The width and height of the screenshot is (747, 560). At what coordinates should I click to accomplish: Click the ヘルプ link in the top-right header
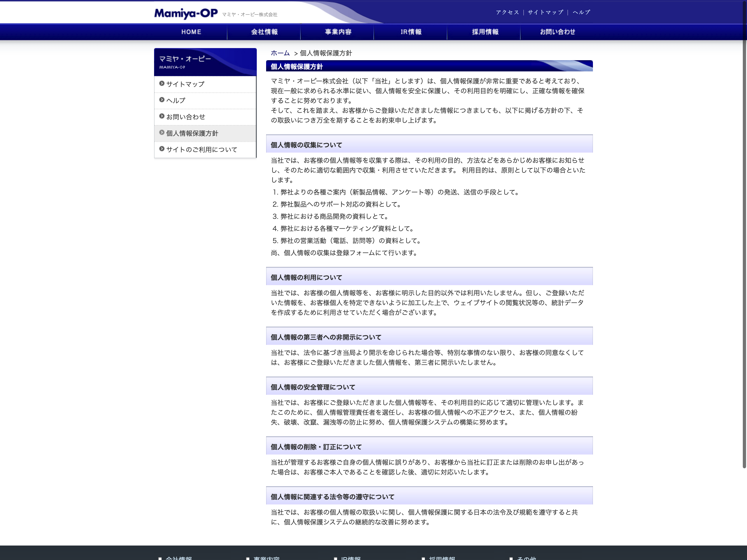tap(581, 13)
